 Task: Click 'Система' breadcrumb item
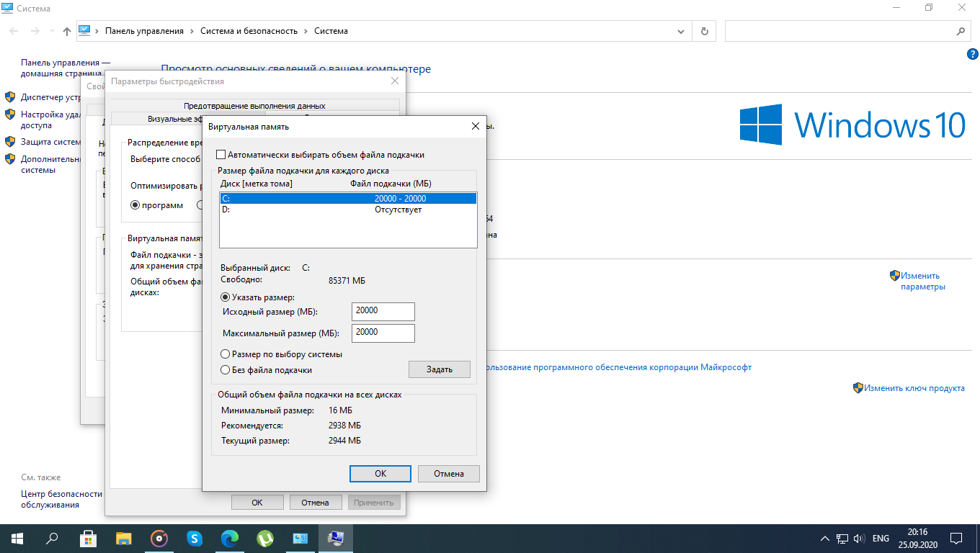click(x=331, y=32)
